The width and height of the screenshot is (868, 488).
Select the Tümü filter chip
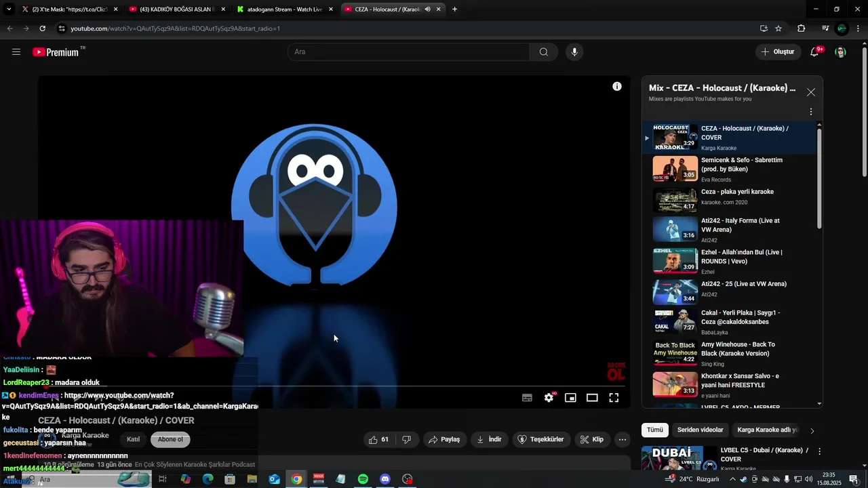[x=655, y=430]
